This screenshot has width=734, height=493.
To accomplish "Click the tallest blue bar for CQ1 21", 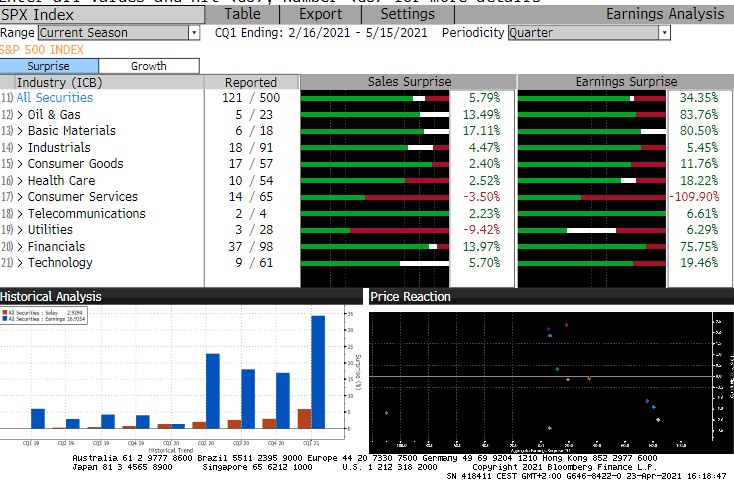I will pyautogui.click(x=318, y=371).
